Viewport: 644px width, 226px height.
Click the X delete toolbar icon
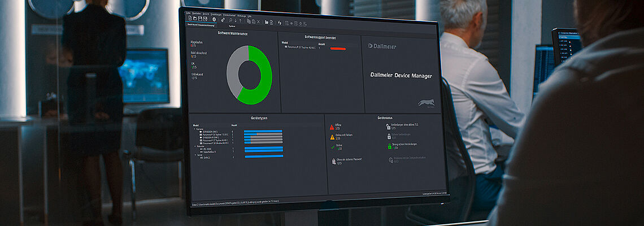pyautogui.click(x=258, y=22)
